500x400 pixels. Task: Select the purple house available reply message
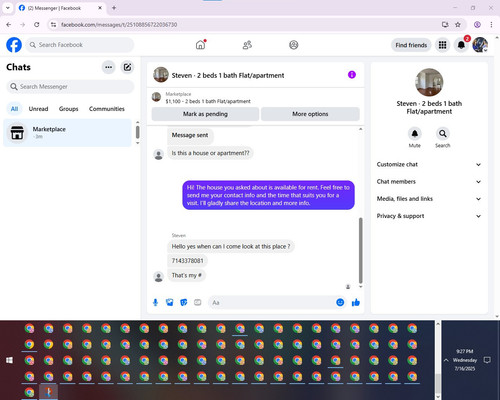pos(268,195)
